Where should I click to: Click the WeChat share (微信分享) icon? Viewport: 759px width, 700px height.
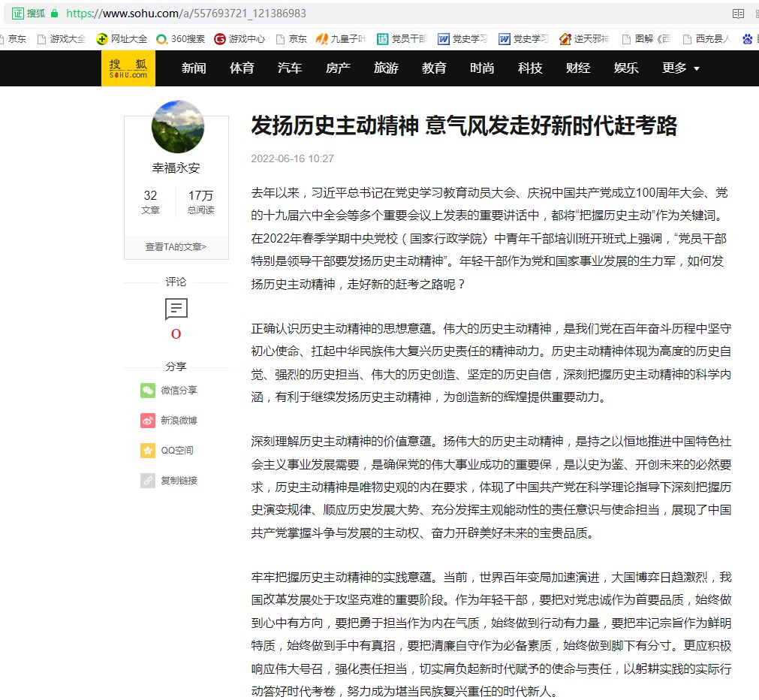click(148, 391)
